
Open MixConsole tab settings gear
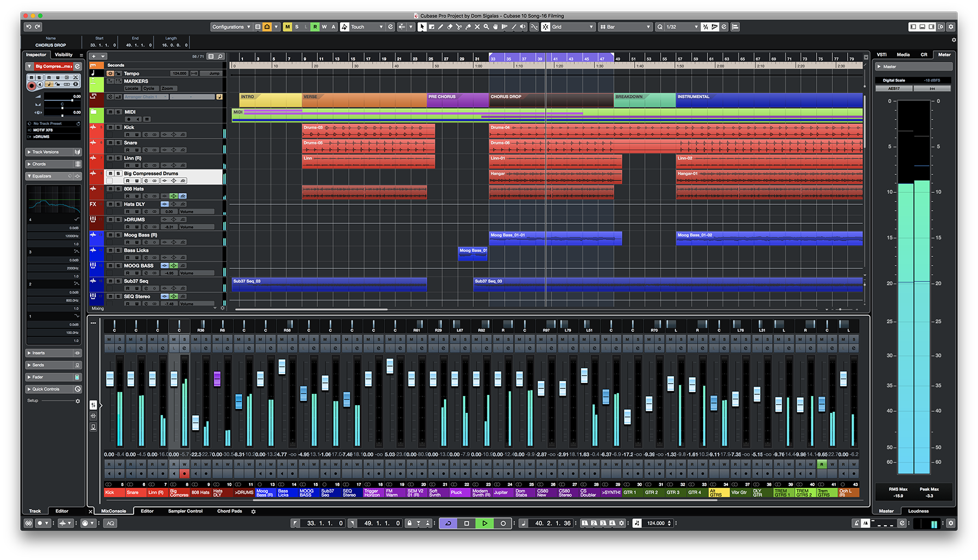[253, 511]
